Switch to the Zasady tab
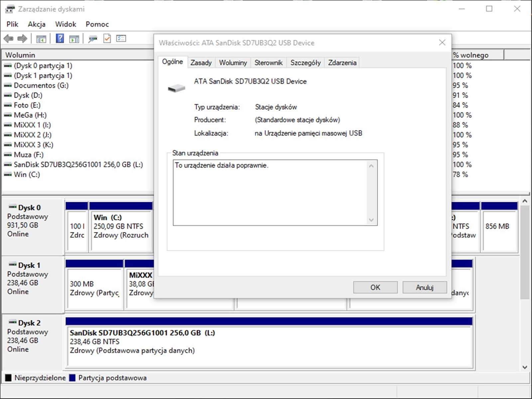Image resolution: width=532 pixels, height=399 pixels. (201, 63)
